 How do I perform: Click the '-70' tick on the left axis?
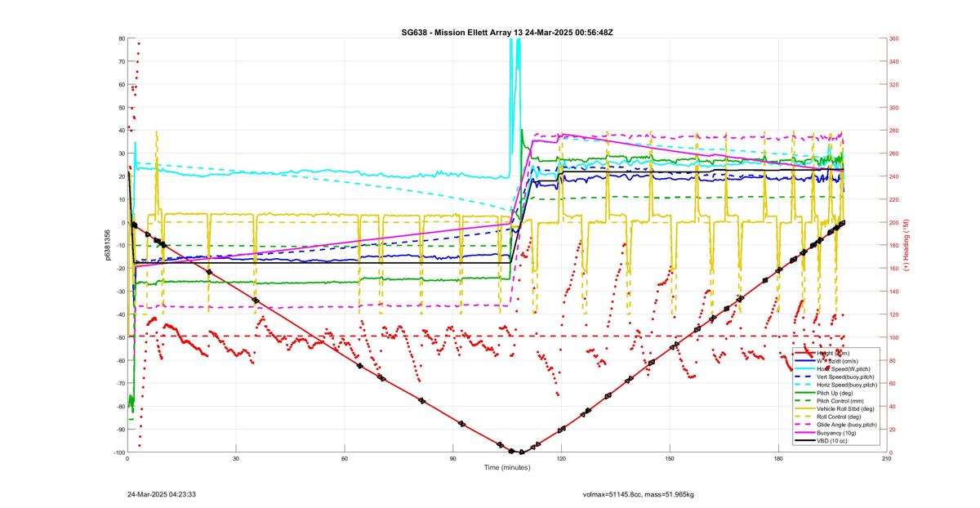point(120,384)
